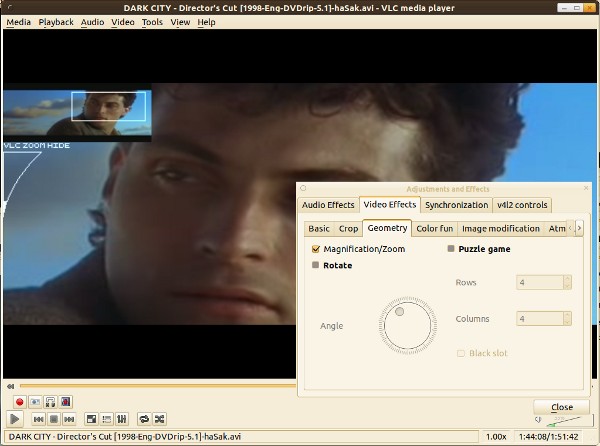Toggle the A-B loop button
600x446 pixels.
[50, 402]
